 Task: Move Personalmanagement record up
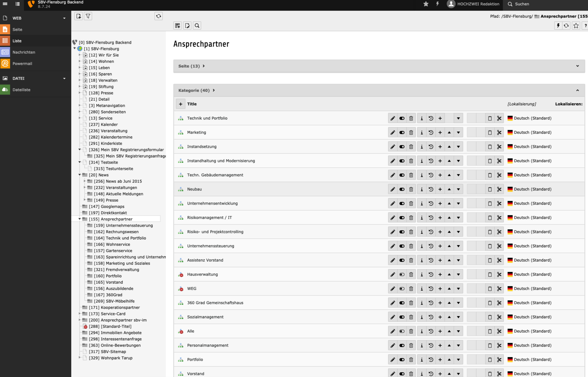[449, 345]
